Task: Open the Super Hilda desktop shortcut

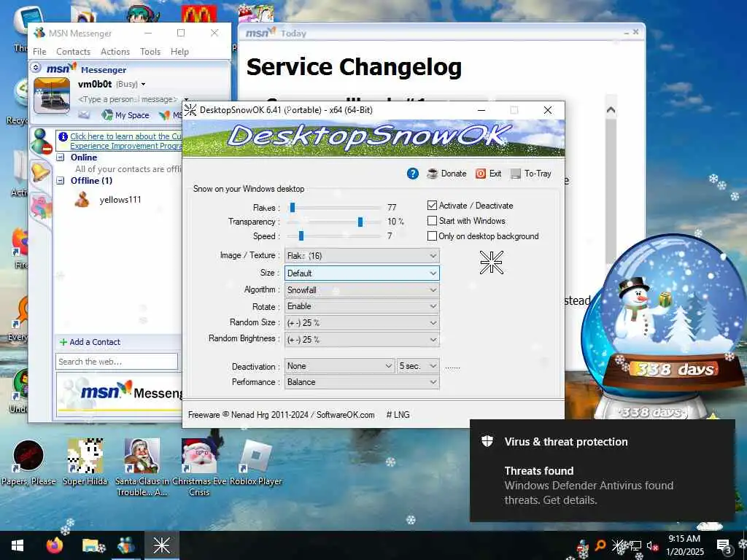Action: click(x=85, y=462)
